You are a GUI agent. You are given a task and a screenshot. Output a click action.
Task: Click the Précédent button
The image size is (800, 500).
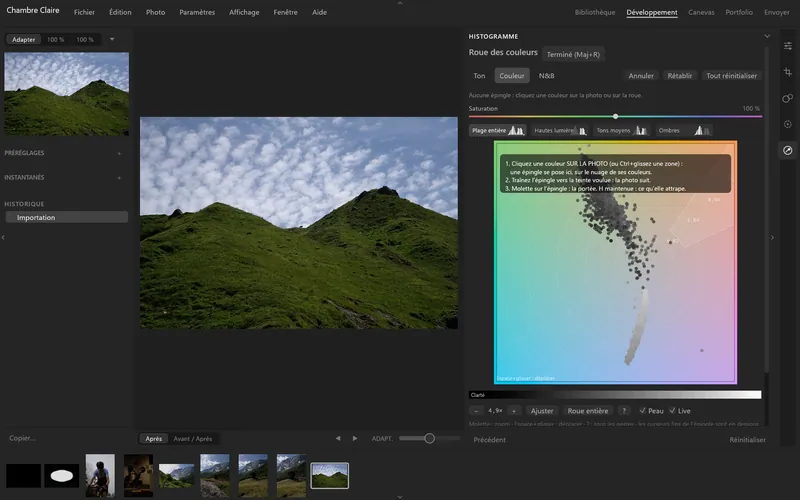point(489,440)
